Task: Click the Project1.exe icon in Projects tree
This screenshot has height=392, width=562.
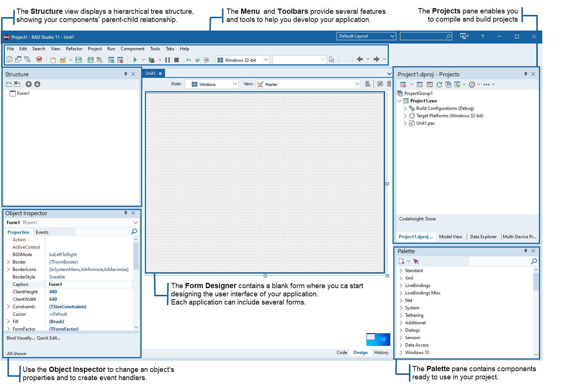Action: point(406,101)
